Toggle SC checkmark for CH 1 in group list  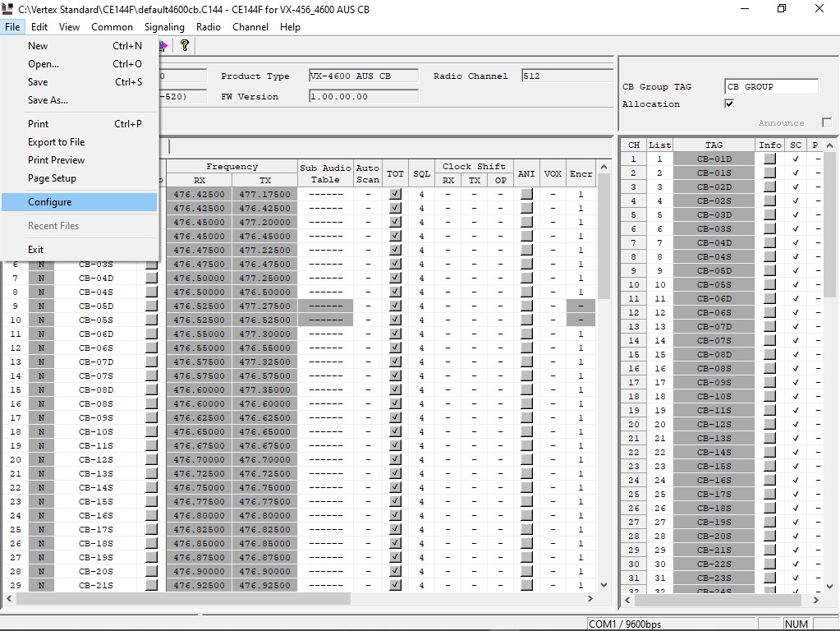click(796, 159)
